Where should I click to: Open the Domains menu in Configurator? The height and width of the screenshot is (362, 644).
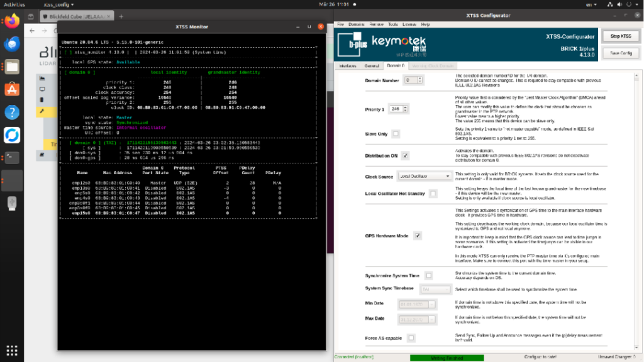[x=356, y=25]
